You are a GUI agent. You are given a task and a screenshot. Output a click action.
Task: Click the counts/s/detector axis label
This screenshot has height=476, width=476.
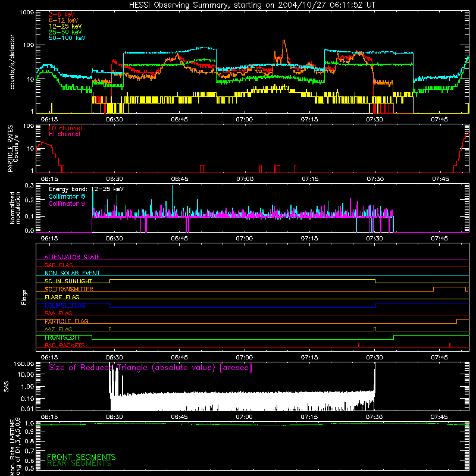click(x=12, y=62)
